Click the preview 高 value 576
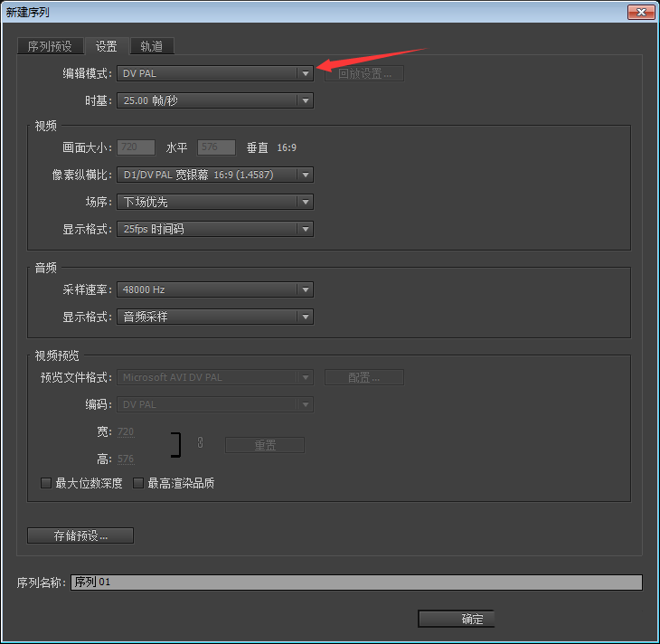 (126, 459)
